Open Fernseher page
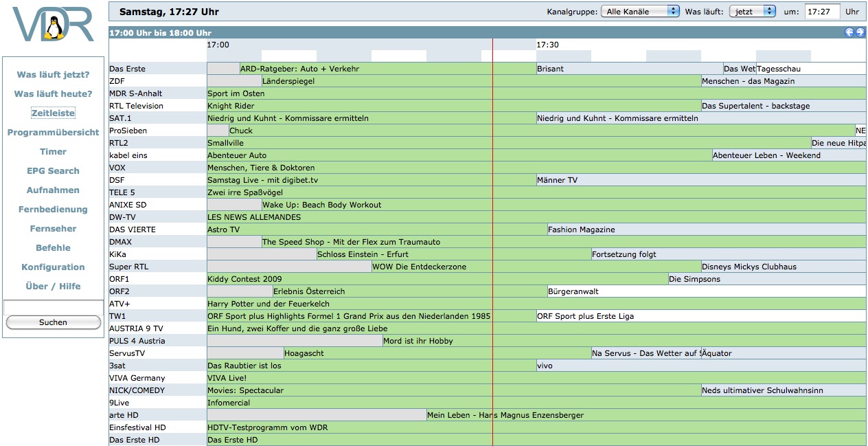This screenshot has height=446, width=868. (53, 228)
